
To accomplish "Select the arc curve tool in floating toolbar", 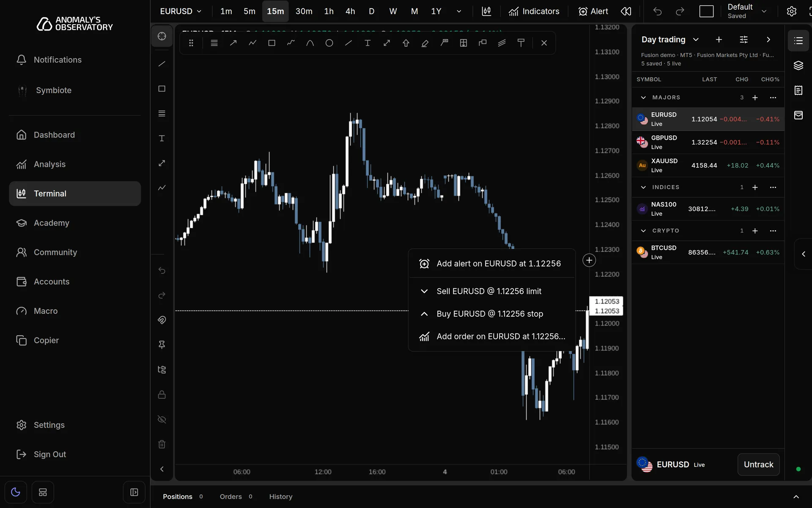I will coord(310,43).
